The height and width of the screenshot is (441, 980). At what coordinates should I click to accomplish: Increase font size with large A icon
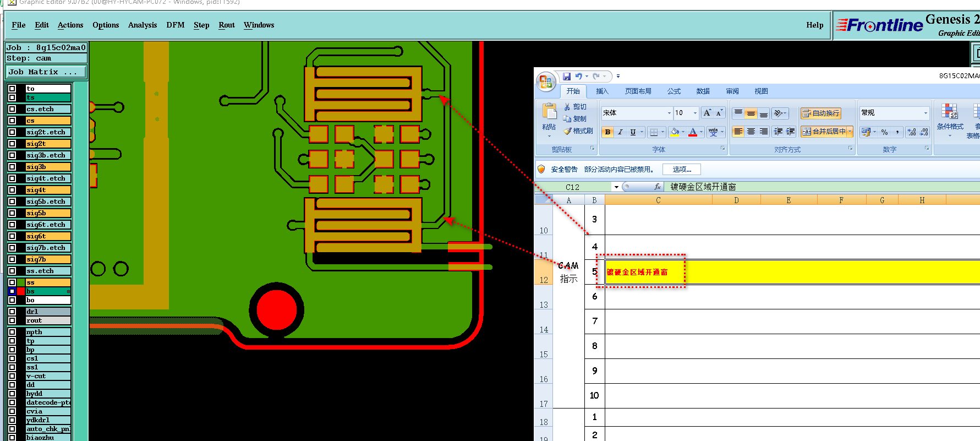click(708, 113)
